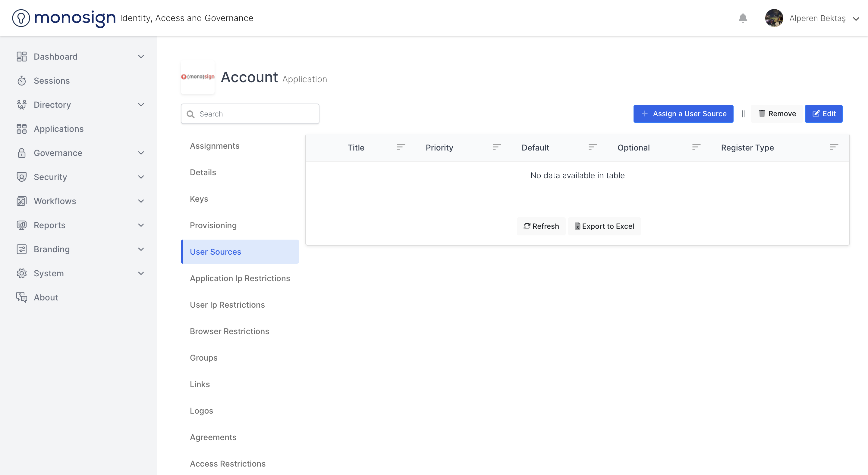Click the Register Type column filter icon
Image resolution: width=868 pixels, height=475 pixels.
point(834,147)
